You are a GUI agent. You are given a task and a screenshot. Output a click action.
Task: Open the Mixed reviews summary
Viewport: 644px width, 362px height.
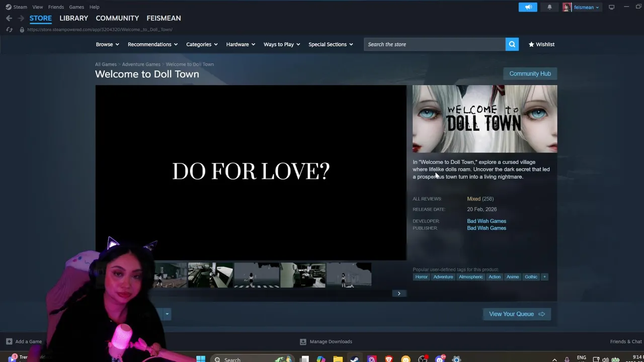[x=473, y=199]
